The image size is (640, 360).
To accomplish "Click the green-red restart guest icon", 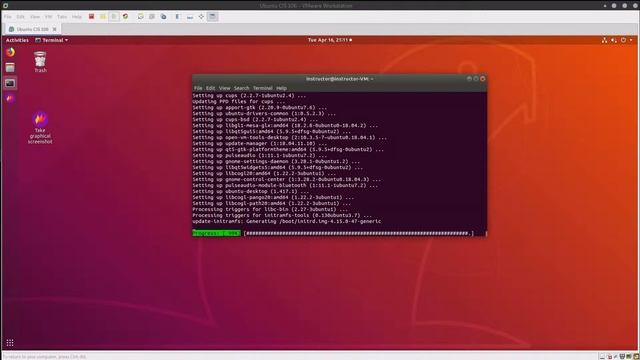I will [125, 17].
